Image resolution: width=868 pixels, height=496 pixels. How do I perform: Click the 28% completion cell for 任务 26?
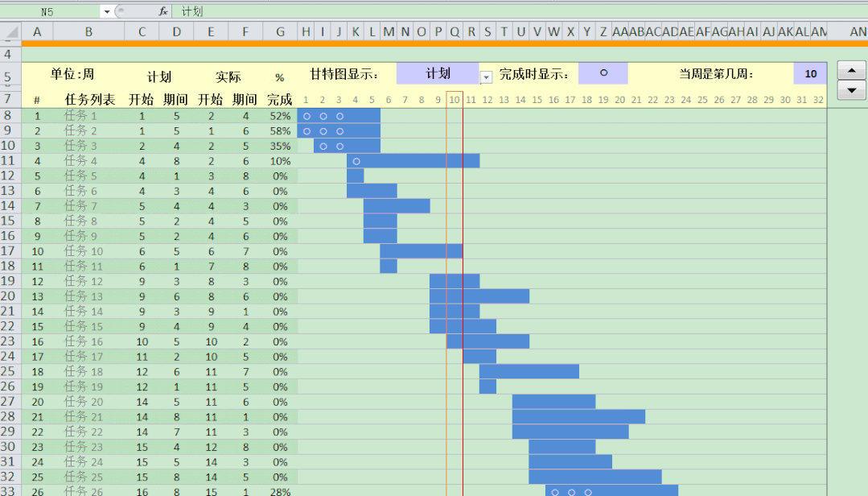point(280,491)
